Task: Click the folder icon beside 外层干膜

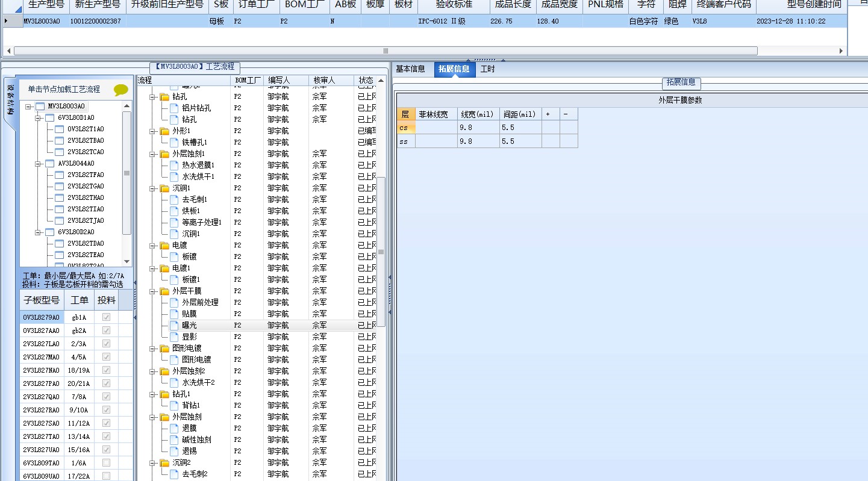Action: 164,291
